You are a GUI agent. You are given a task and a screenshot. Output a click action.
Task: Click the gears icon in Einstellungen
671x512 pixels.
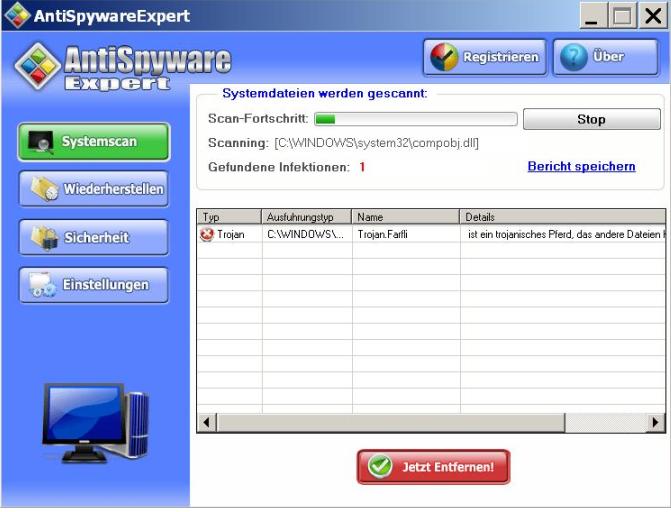42,285
